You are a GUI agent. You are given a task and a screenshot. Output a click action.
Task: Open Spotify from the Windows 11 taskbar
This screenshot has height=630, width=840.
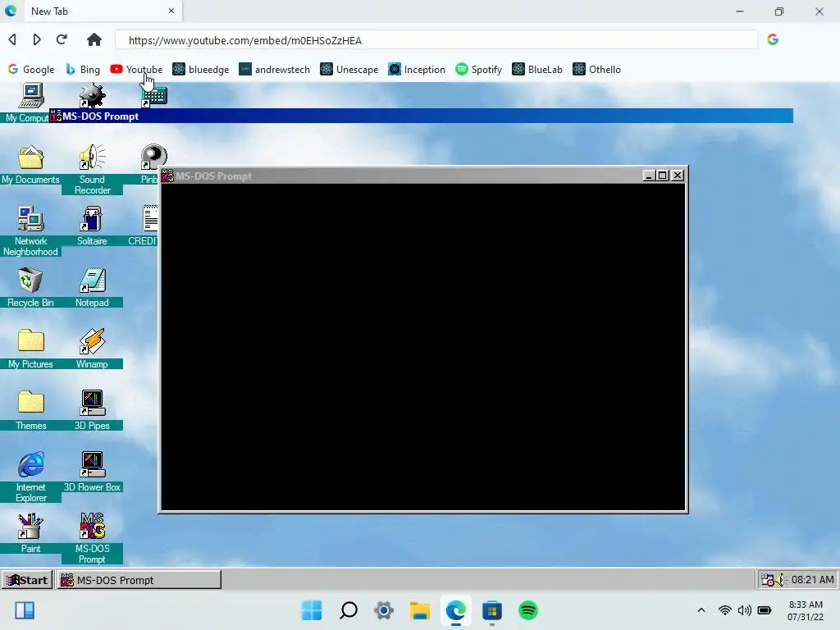527,610
